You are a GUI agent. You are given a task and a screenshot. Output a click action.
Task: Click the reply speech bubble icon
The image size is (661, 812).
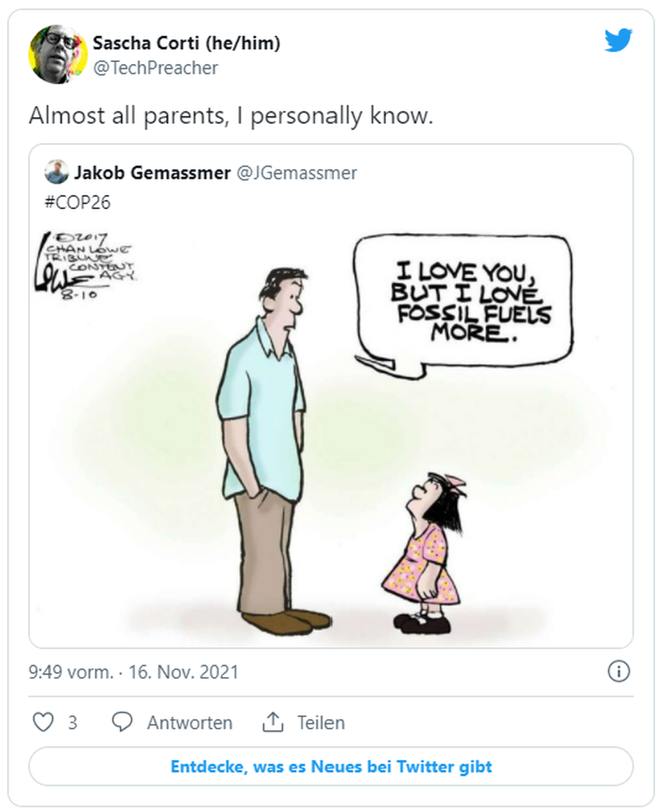122,722
